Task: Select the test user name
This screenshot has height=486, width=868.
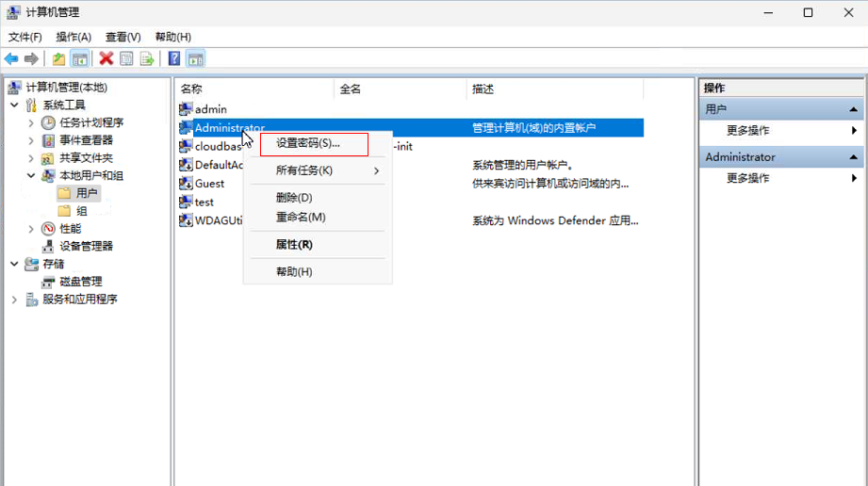Action: (205, 202)
